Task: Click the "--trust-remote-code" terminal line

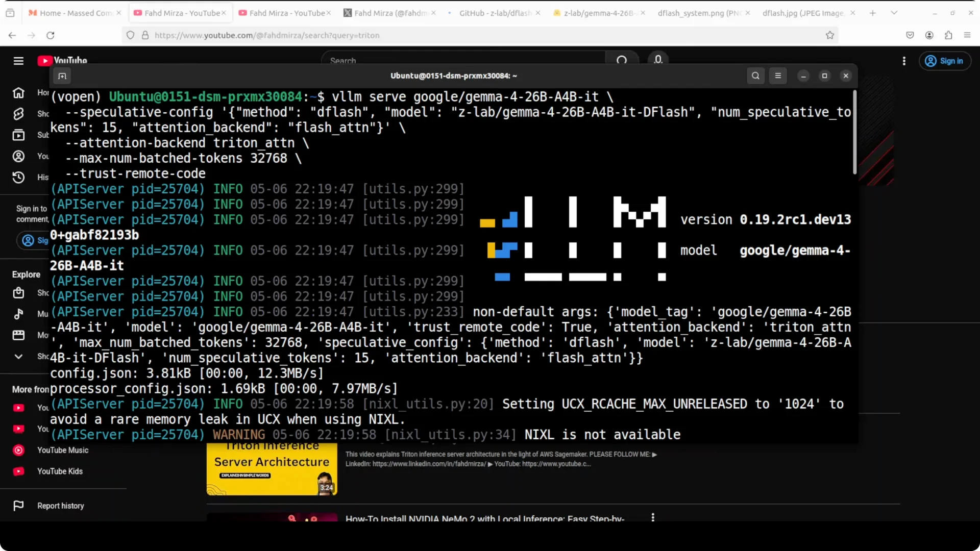Action: click(135, 173)
